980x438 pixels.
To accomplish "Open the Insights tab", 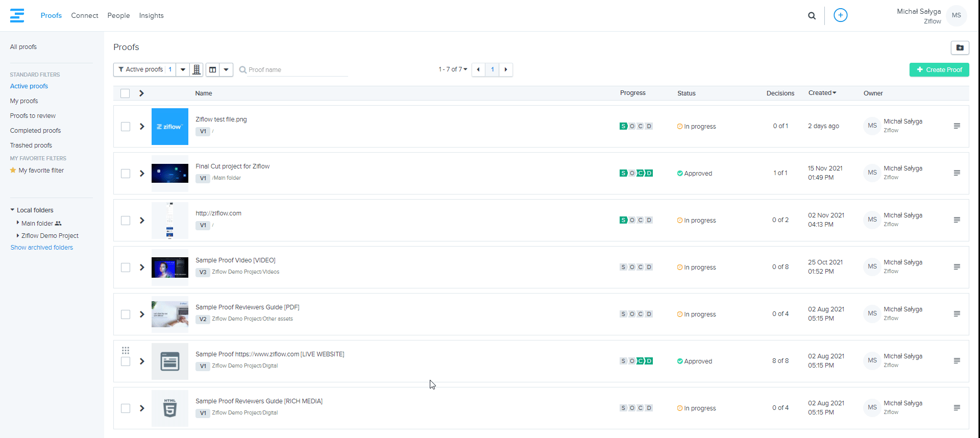I will [151, 16].
